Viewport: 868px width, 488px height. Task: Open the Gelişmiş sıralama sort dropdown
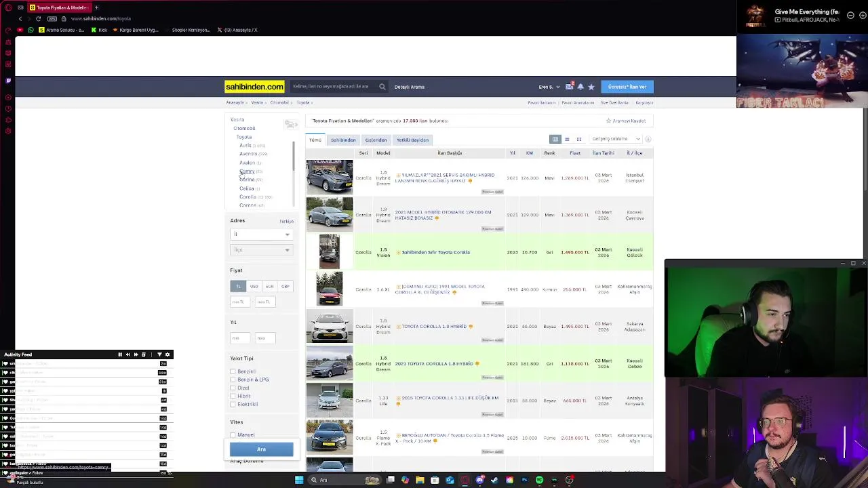(x=616, y=139)
